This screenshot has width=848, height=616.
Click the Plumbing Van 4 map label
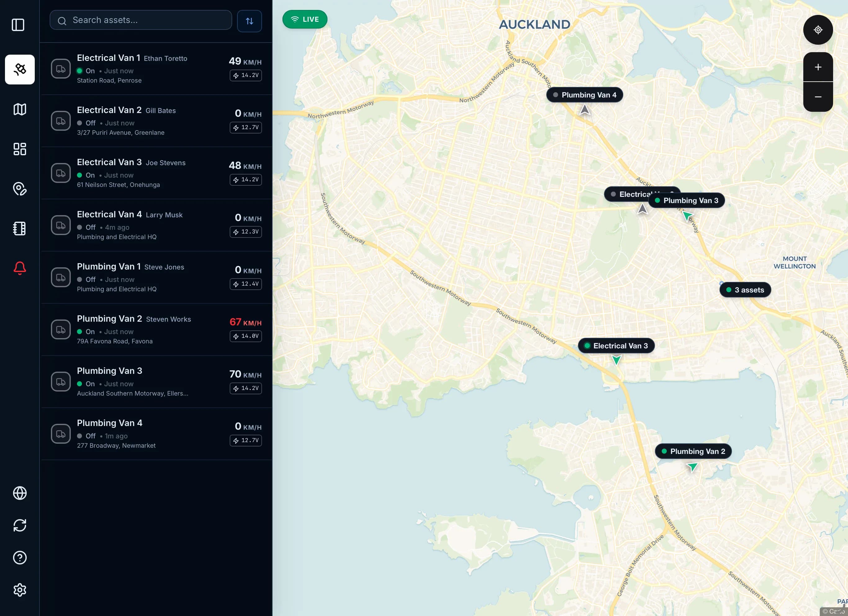584,95
